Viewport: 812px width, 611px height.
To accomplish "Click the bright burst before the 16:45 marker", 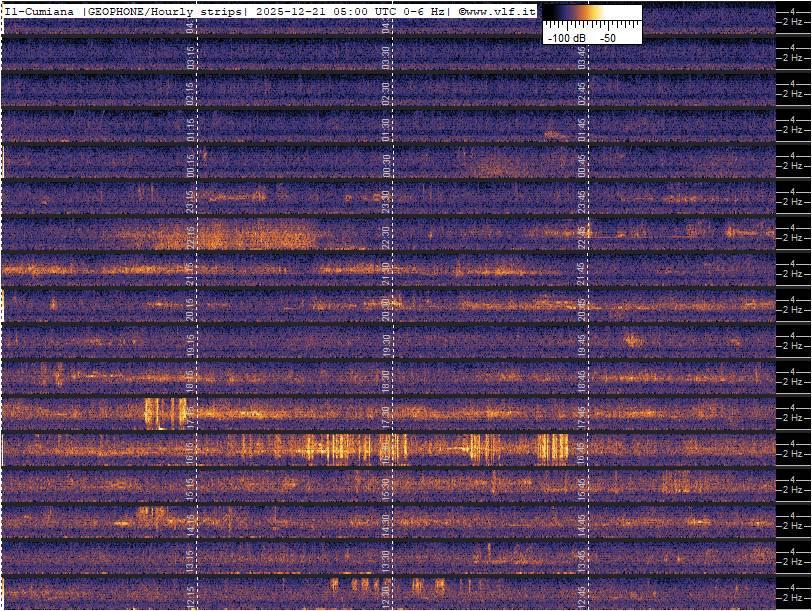I will click(551, 447).
